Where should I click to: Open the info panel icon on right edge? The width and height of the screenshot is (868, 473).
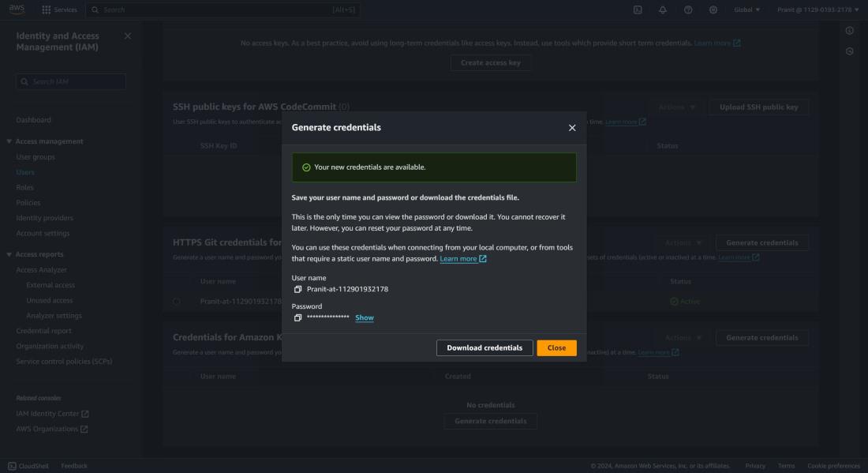[849, 31]
